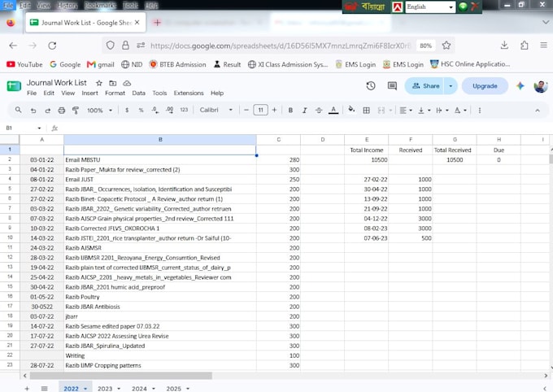Click the font size field showing 11
The width and height of the screenshot is (553, 392).
pos(260,110)
